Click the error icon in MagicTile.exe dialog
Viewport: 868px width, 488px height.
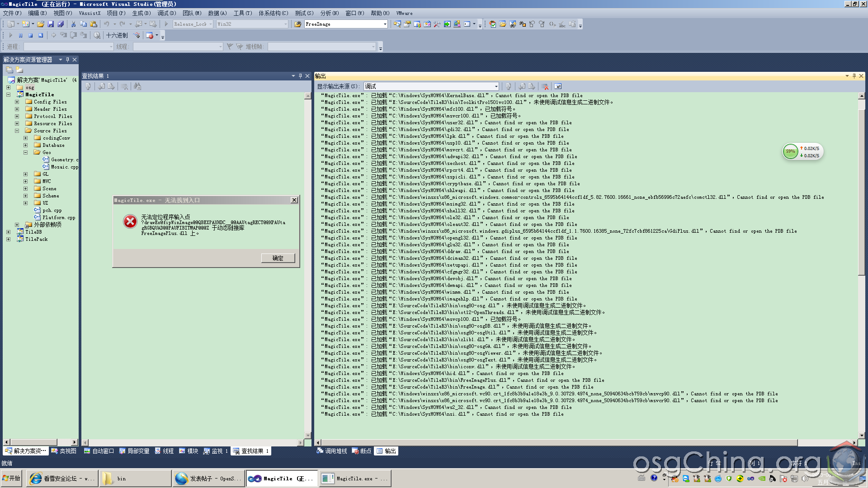pyautogui.click(x=130, y=221)
